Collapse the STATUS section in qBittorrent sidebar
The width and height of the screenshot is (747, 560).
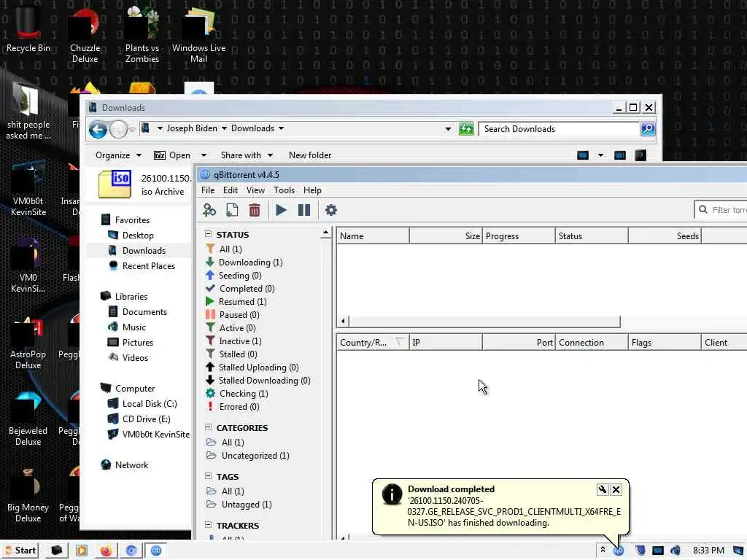(208, 234)
